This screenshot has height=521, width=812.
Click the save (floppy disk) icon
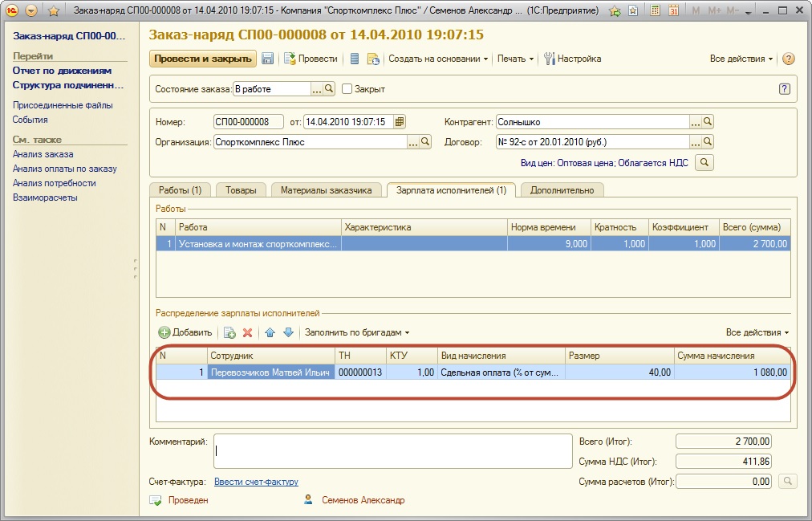click(267, 59)
